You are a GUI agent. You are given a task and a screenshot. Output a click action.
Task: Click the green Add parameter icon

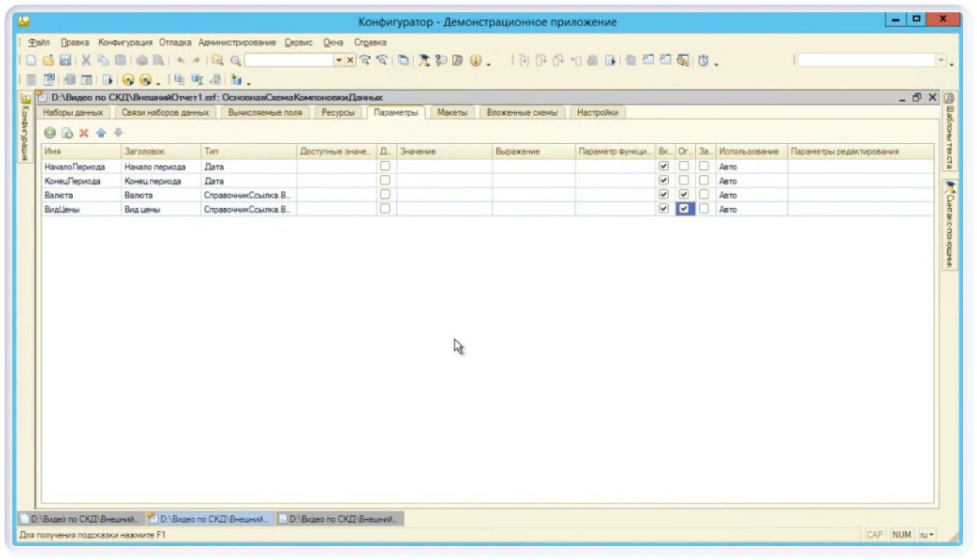pos(50,133)
